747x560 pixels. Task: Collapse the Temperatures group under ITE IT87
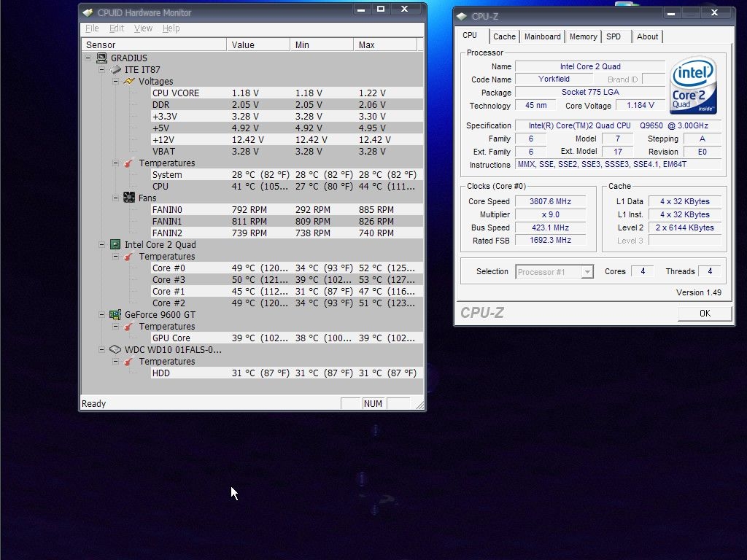(116, 163)
